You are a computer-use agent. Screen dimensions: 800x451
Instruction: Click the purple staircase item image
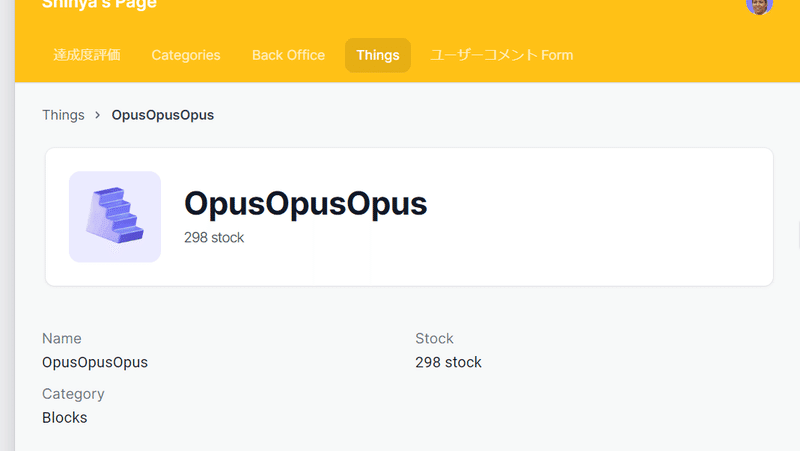tap(115, 217)
